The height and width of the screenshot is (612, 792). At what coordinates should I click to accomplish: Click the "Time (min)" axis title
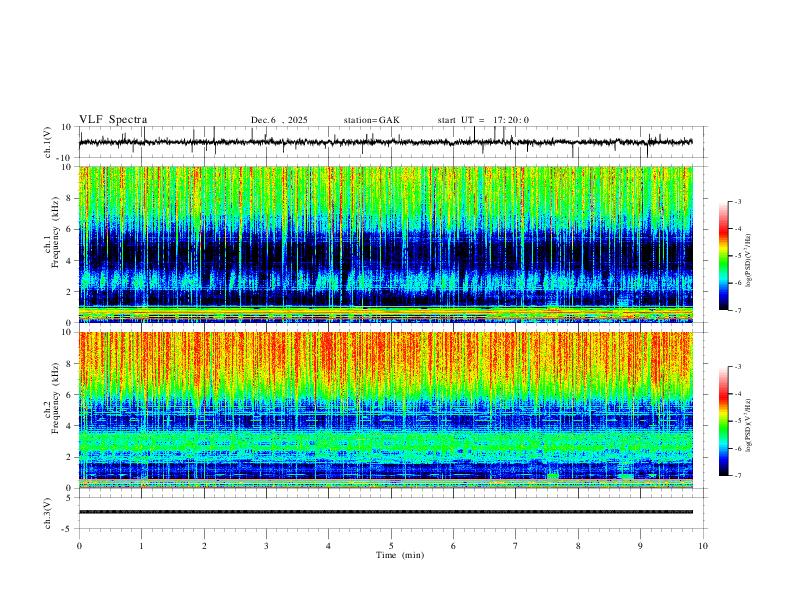tap(400, 555)
